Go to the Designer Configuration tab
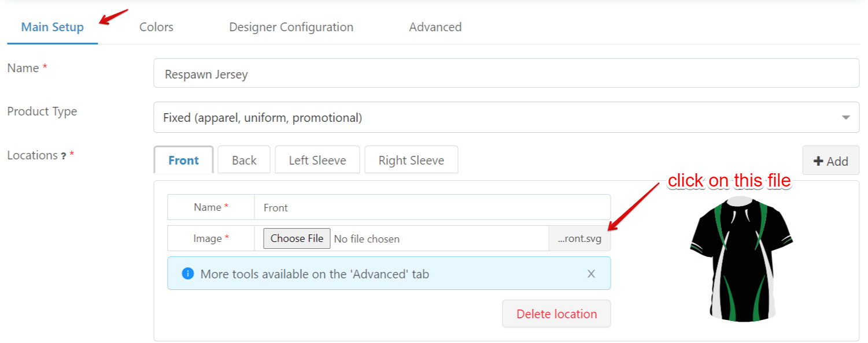868x343 pixels. [x=291, y=27]
